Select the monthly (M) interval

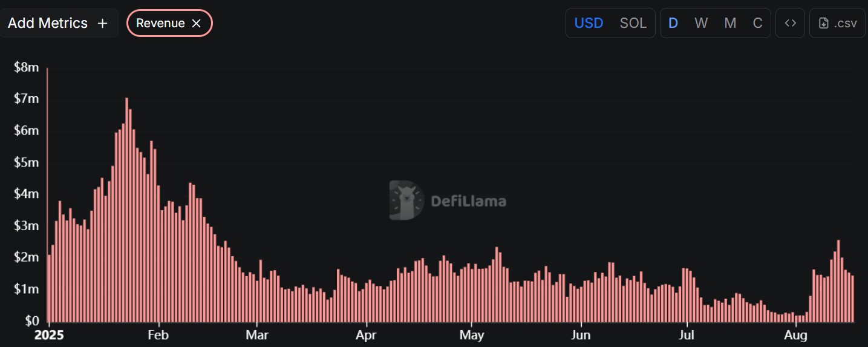(730, 23)
